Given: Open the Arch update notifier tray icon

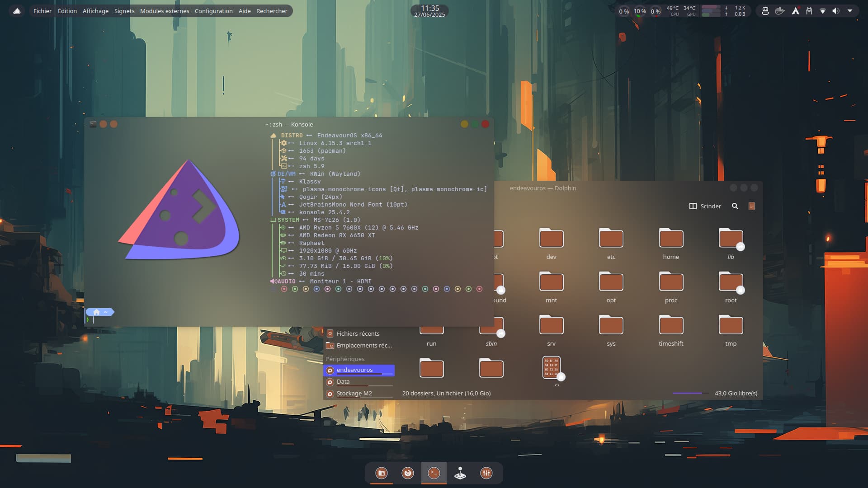Looking at the screenshot, I should [x=795, y=11].
